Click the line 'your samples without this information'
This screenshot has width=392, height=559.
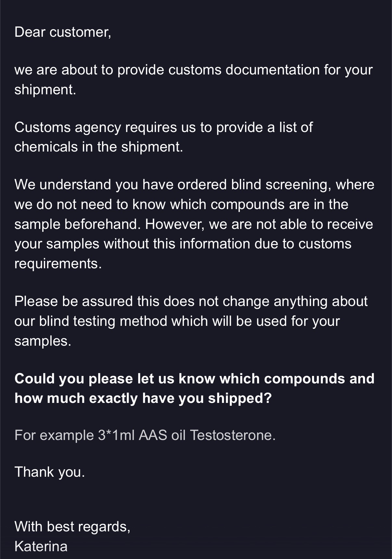pos(183,244)
